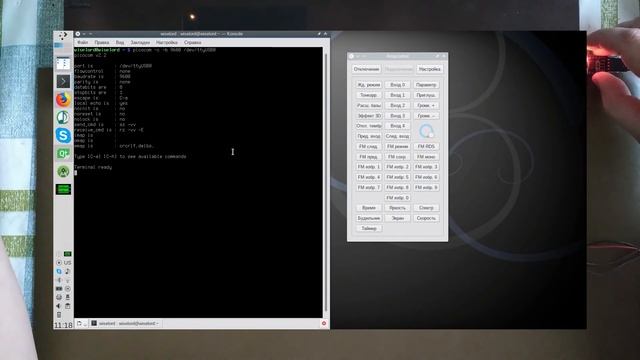Viewport: 640px width, 360px height.
Task: Open the music note tray icon
Action: 67,271
